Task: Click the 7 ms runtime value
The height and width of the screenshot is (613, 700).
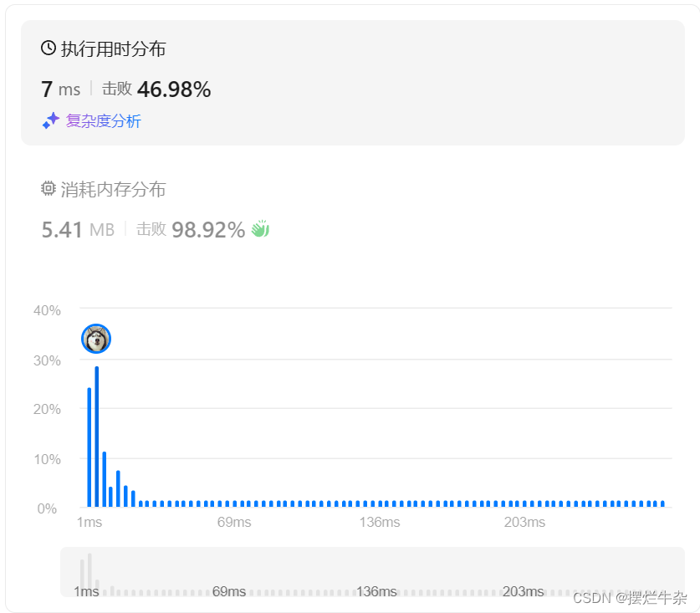Action: click(x=61, y=89)
